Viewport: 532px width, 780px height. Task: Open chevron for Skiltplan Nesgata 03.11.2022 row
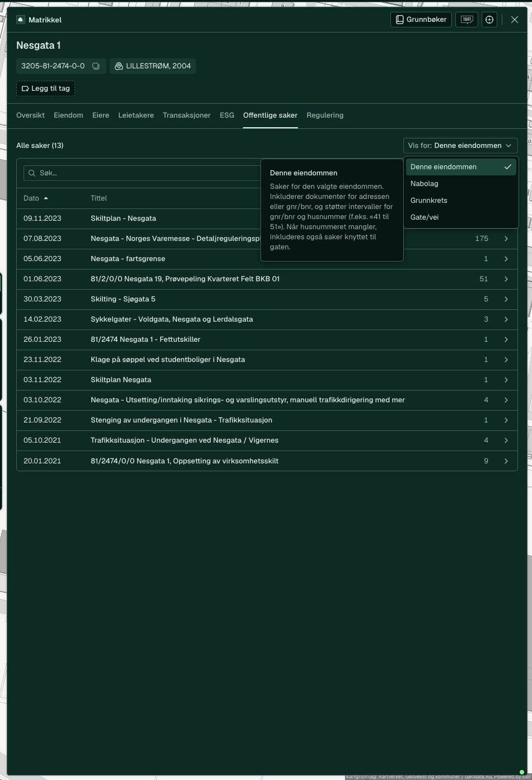tap(506, 380)
